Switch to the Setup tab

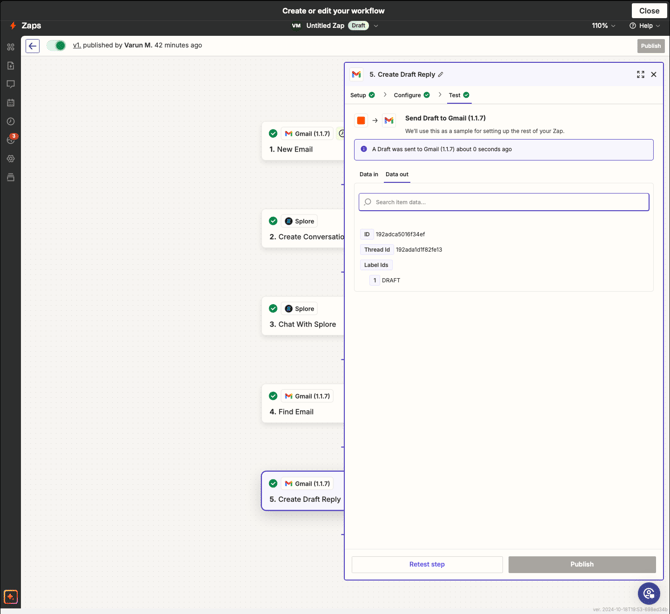coord(362,95)
